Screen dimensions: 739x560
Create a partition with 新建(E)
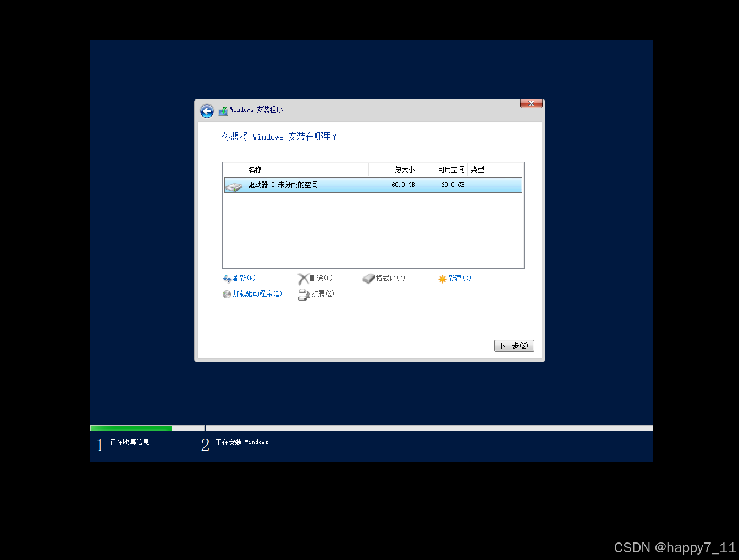click(460, 279)
